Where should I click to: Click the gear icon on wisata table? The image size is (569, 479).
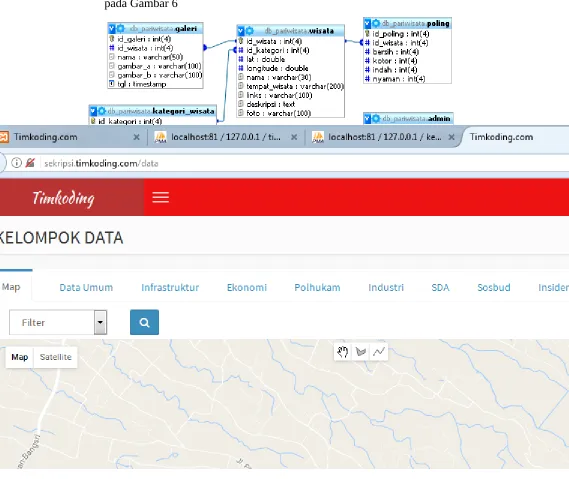250,30
